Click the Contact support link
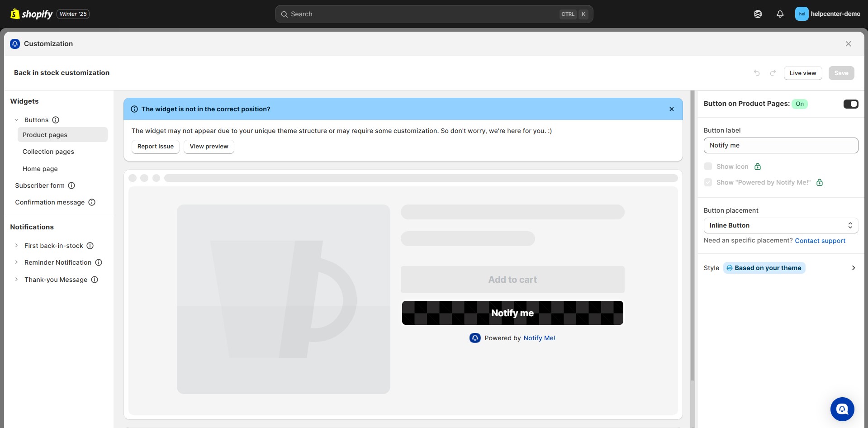This screenshot has height=428, width=868. coord(820,241)
